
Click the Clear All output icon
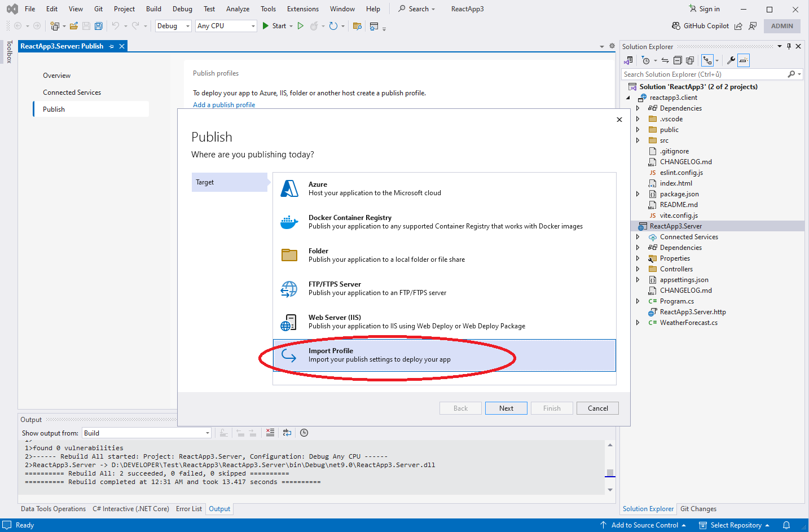[270, 433]
